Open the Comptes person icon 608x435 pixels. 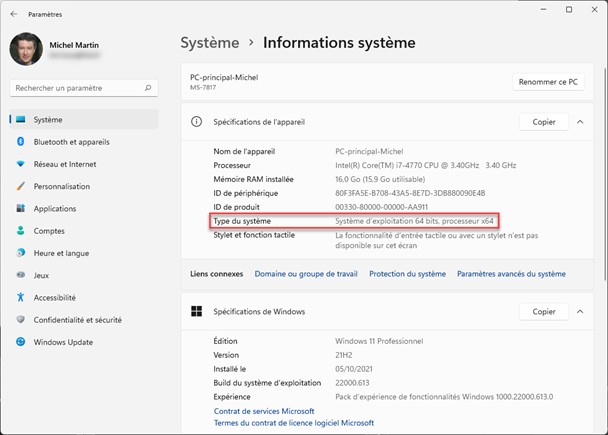20,231
